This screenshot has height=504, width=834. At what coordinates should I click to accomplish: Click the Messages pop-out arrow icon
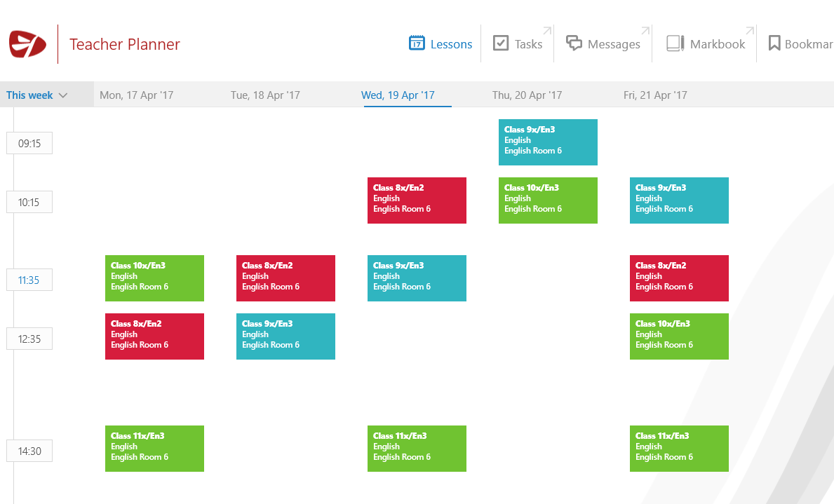pos(645,31)
